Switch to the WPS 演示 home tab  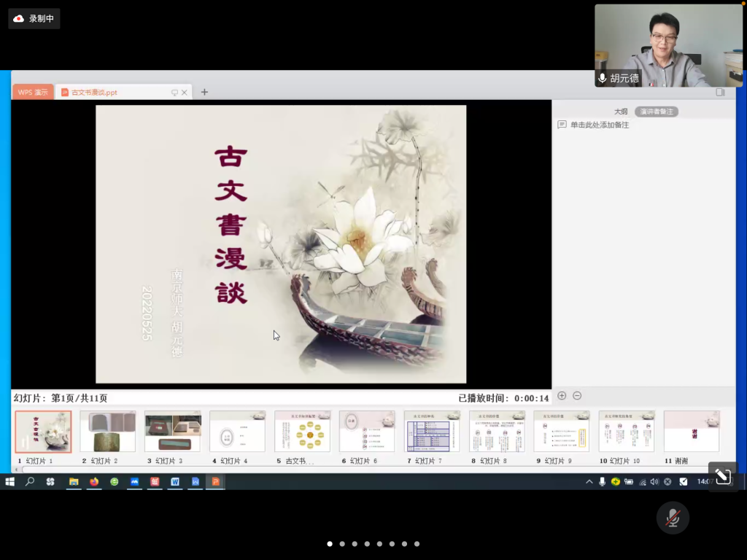(x=33, y=93)
